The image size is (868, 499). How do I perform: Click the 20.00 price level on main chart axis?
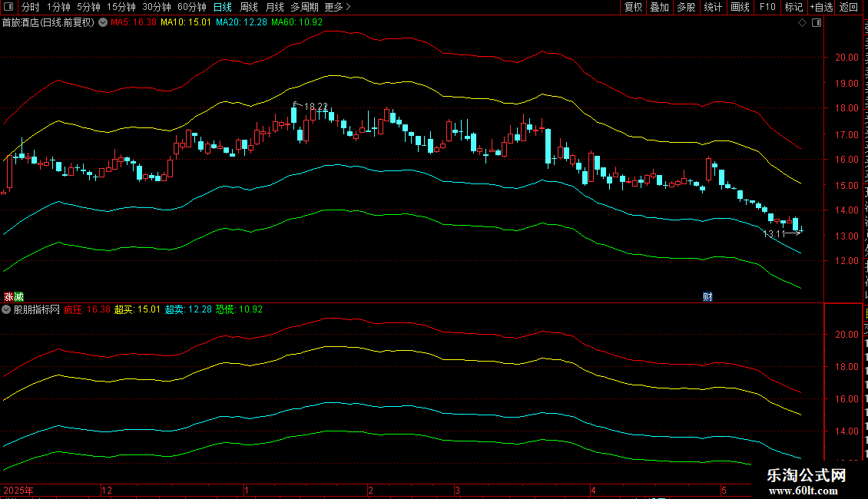tap(846, 58)
